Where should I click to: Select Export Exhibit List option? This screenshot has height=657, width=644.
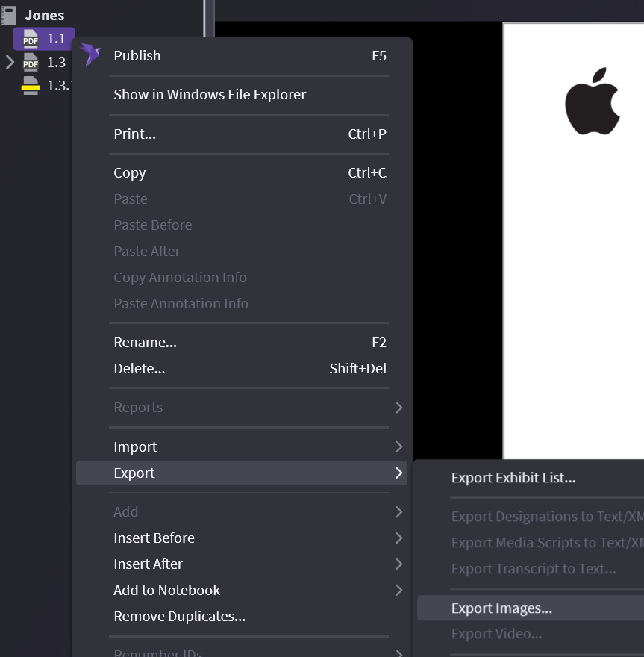(513, 478)
